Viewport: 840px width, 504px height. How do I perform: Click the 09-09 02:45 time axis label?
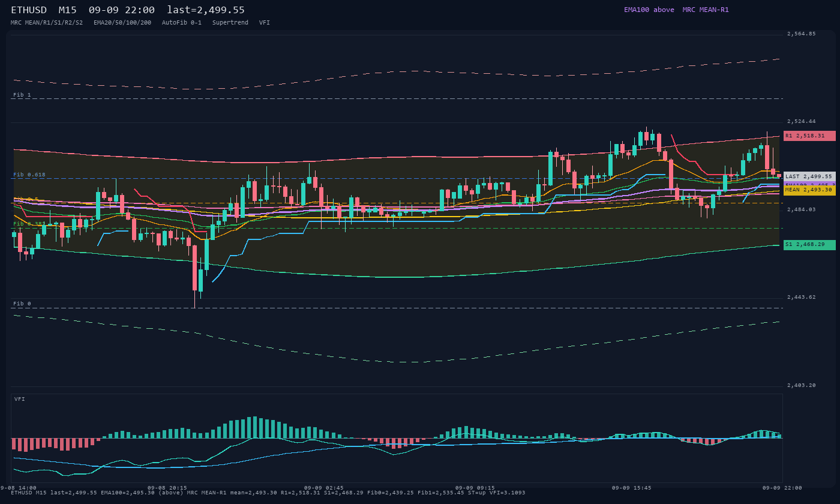(324, 488)
